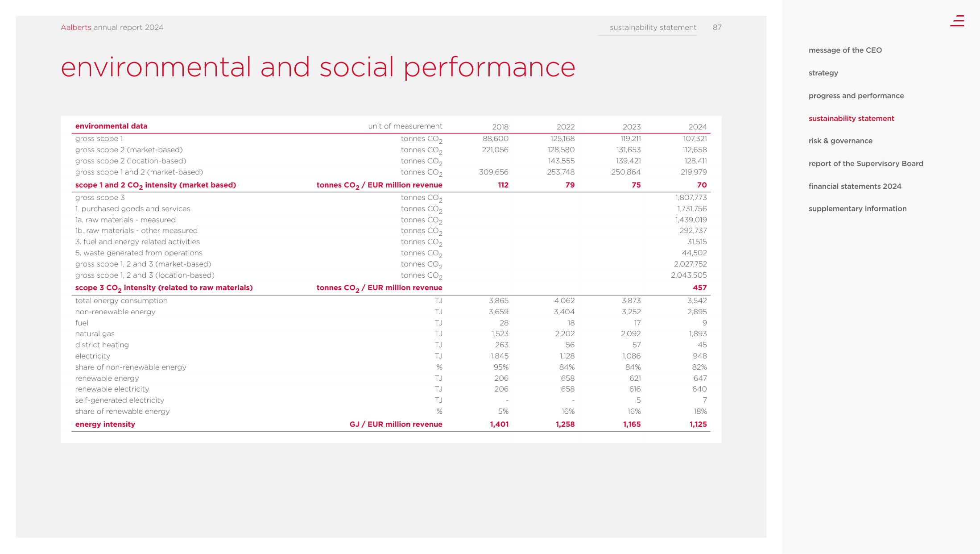Open the message of the CEO section

click(845, 50)
